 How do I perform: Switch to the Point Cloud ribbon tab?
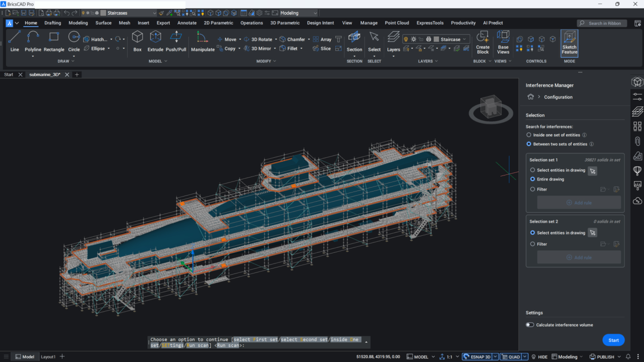point(397,23)
